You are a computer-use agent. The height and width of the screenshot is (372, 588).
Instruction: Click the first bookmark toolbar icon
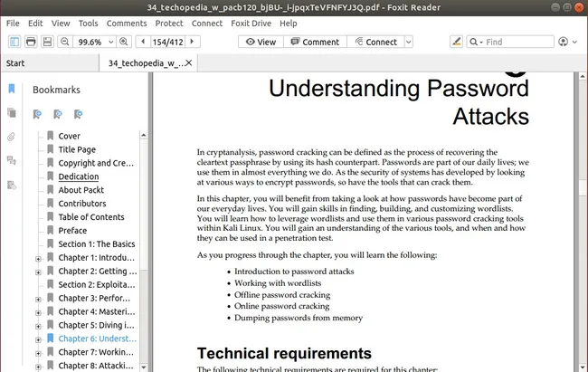point(37,114)
